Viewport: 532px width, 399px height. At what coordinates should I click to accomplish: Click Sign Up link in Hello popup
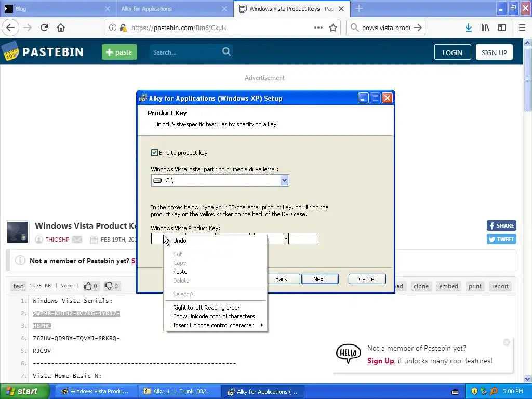coord(380,361)
